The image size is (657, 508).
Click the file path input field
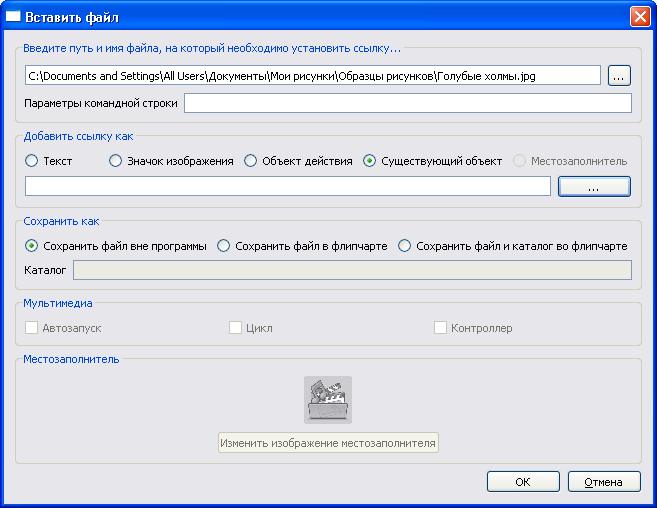313,76
